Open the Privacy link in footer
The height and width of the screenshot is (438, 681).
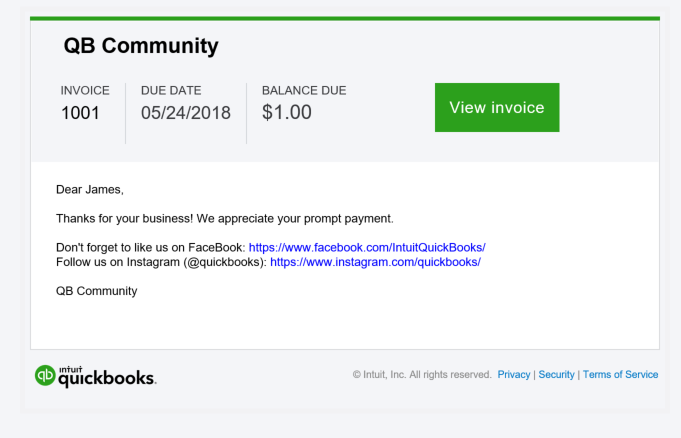pos(514,375)
